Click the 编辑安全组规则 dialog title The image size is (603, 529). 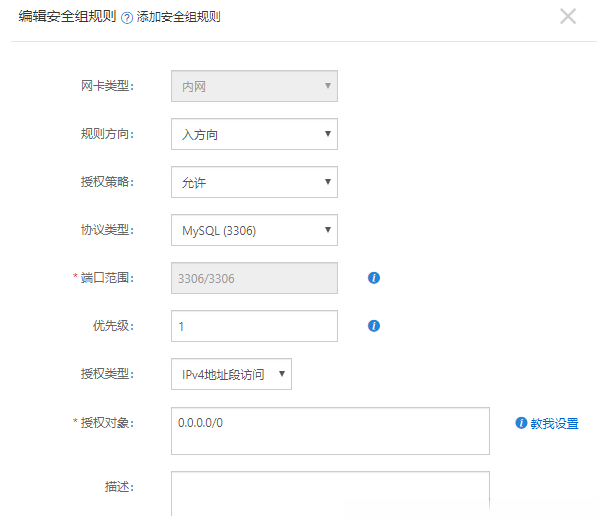67,16
